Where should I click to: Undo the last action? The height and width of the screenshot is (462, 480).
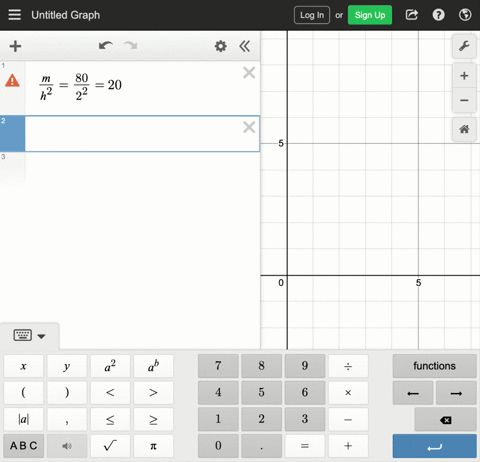(x=106, y=45)
